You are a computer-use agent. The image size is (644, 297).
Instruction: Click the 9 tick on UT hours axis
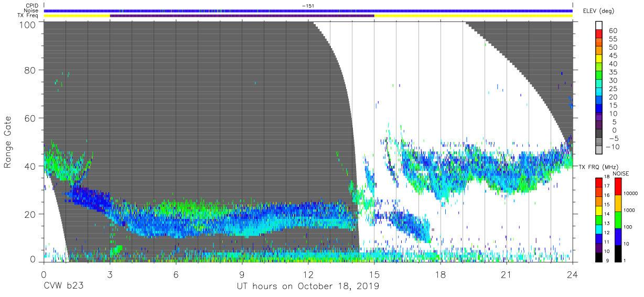(242, 274)
